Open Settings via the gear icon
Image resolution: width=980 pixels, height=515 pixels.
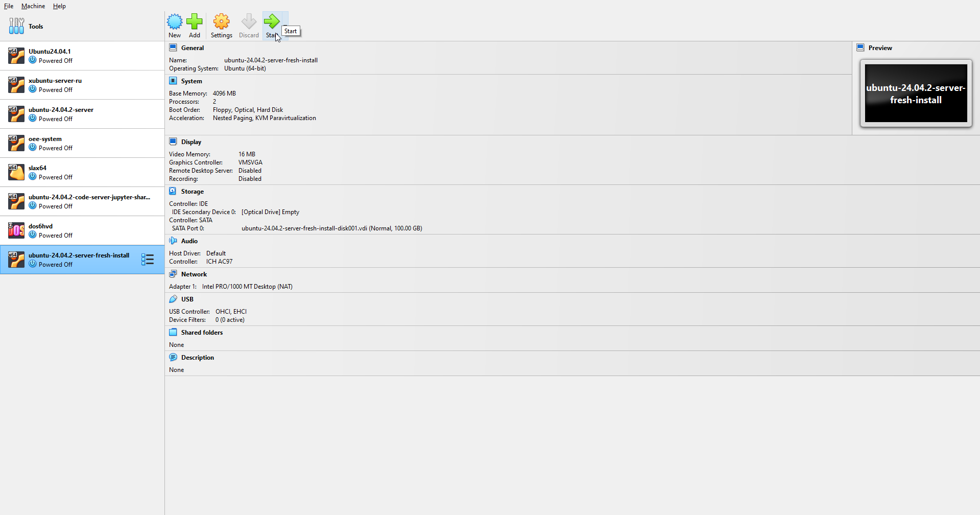pos(221,22)
